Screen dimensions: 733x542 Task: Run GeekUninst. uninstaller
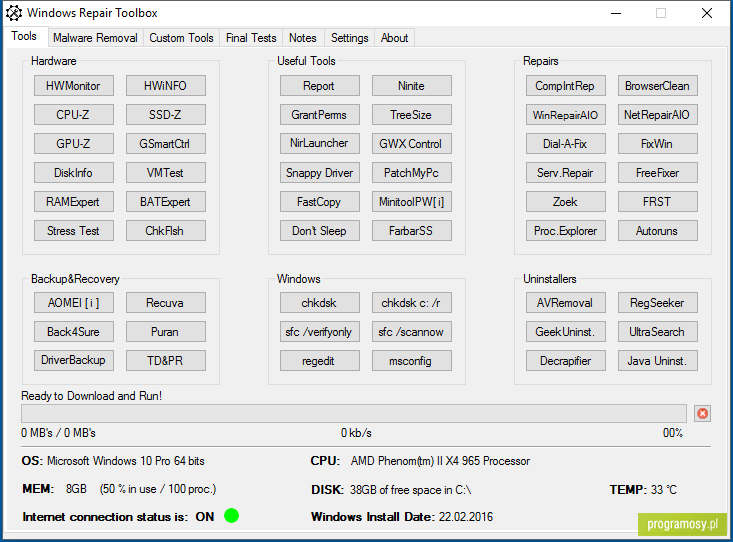click(566, 332)
